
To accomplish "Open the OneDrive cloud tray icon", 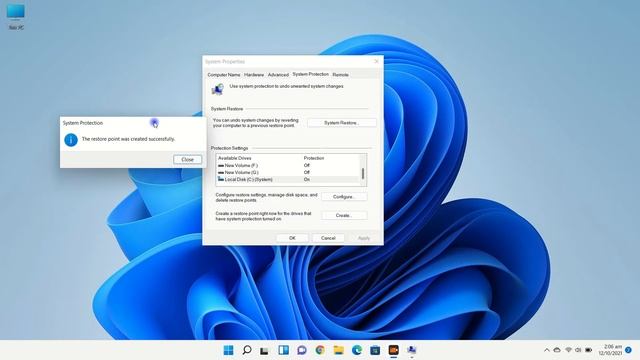I will tap(557, 350).
